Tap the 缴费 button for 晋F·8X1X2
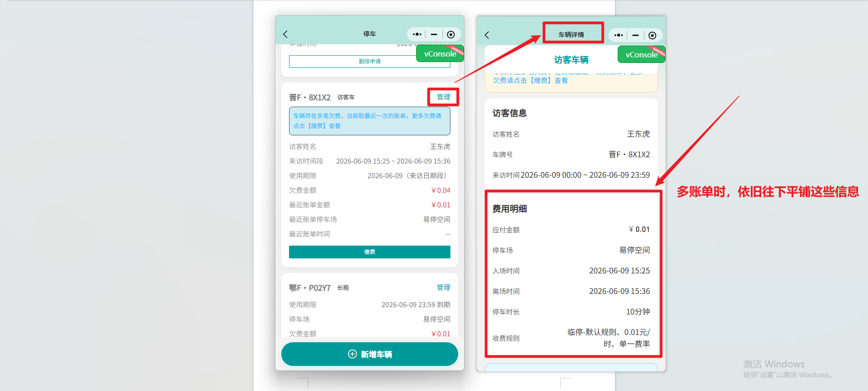 (x=370, y=252)
